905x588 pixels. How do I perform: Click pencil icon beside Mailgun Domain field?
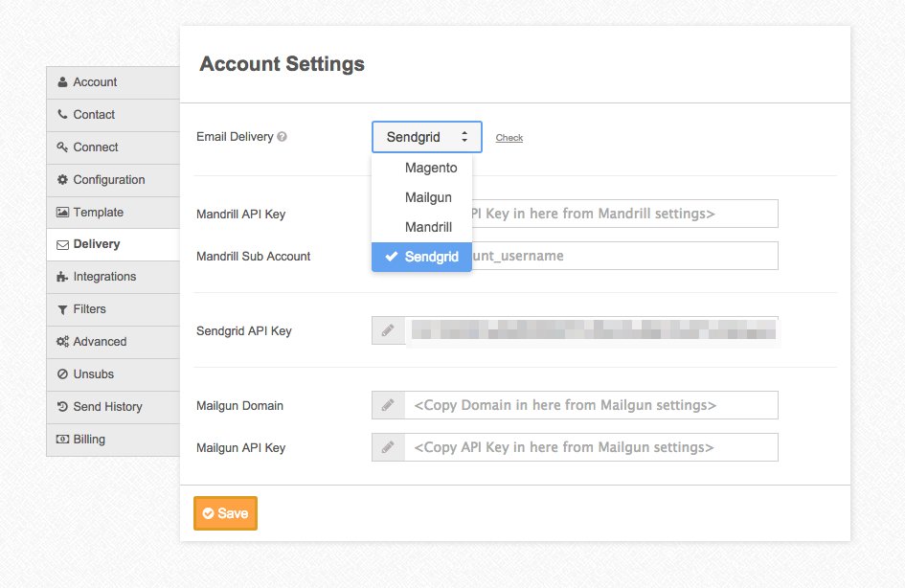(388, 405)
